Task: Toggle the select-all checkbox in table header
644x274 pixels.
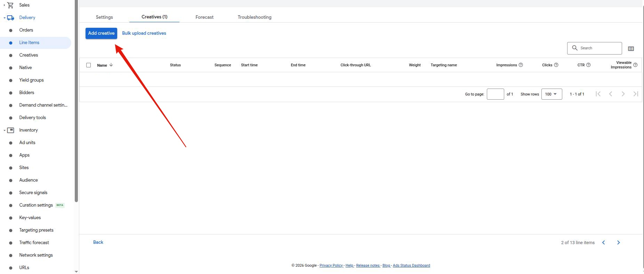Action: pos(89,65)
